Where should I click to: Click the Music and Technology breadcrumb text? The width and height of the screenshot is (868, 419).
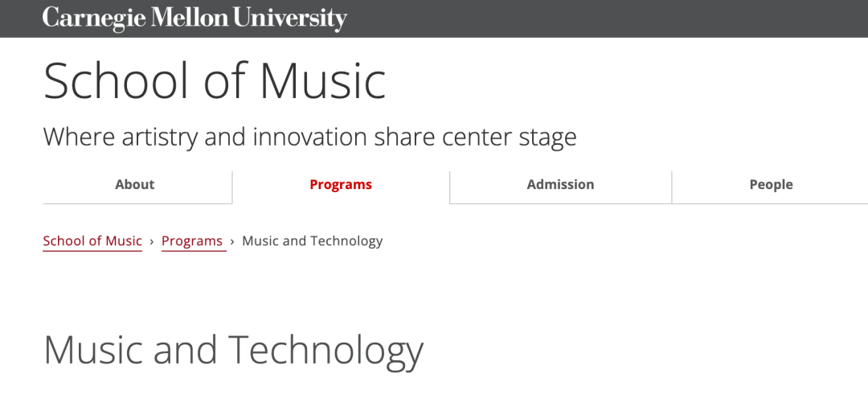click(312, 241)
